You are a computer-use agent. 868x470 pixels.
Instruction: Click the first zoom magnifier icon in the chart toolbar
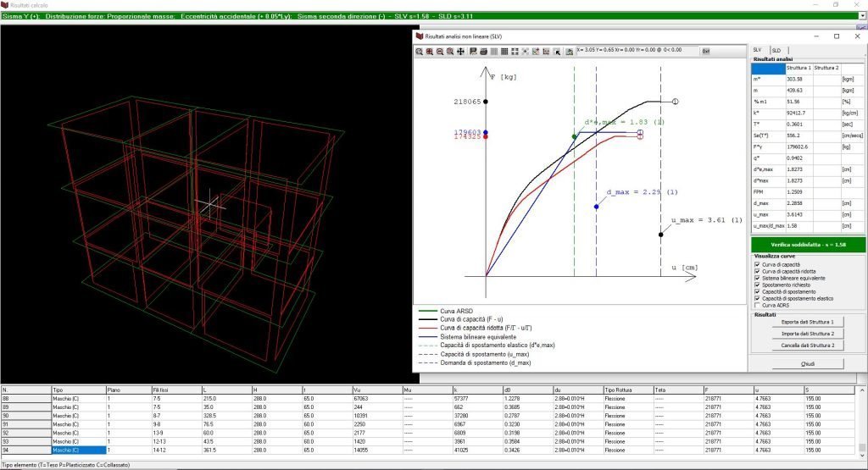click(419, 52)
